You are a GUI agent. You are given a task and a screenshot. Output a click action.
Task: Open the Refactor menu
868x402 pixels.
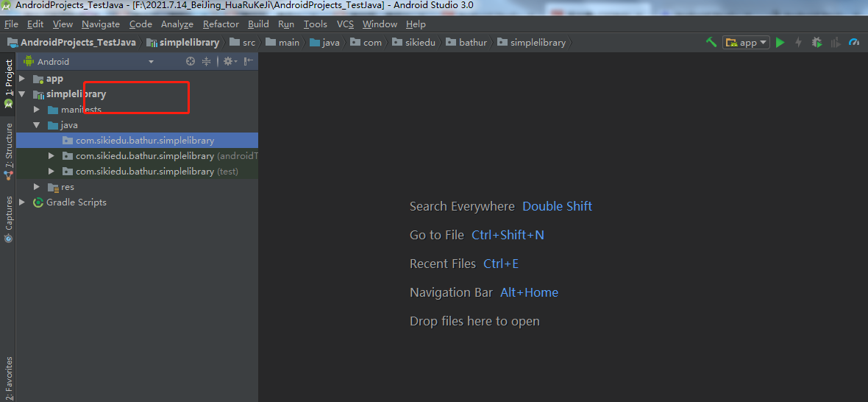click(x=221, y=24)
